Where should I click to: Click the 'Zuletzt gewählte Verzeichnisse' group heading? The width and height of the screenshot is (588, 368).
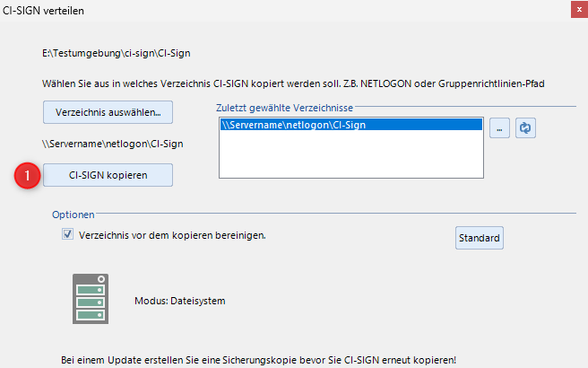click(286, 108)
